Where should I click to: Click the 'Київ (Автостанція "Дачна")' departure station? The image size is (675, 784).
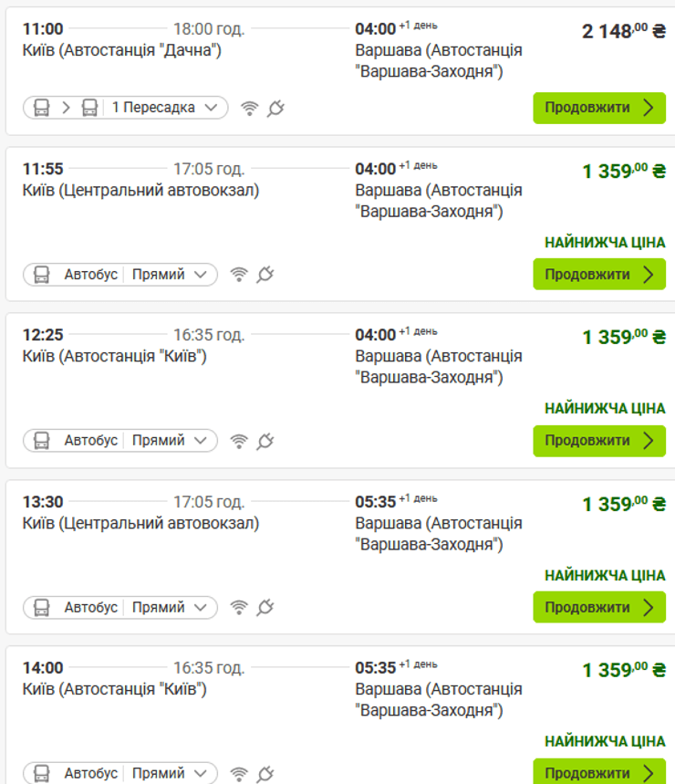(122, 49)
